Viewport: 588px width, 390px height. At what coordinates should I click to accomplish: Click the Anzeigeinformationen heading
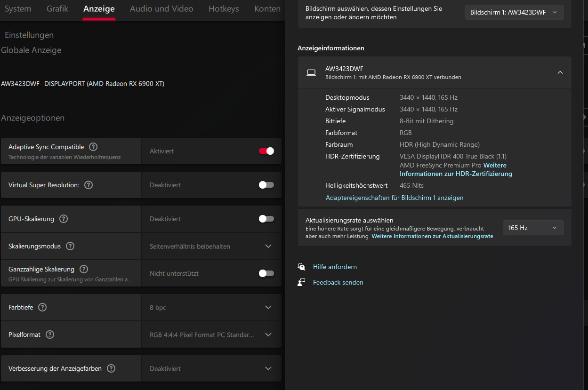[x=331, y=48]
